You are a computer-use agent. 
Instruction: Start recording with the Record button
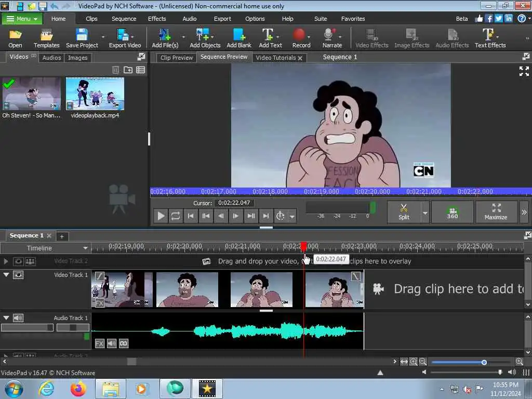tap(301, 38)
